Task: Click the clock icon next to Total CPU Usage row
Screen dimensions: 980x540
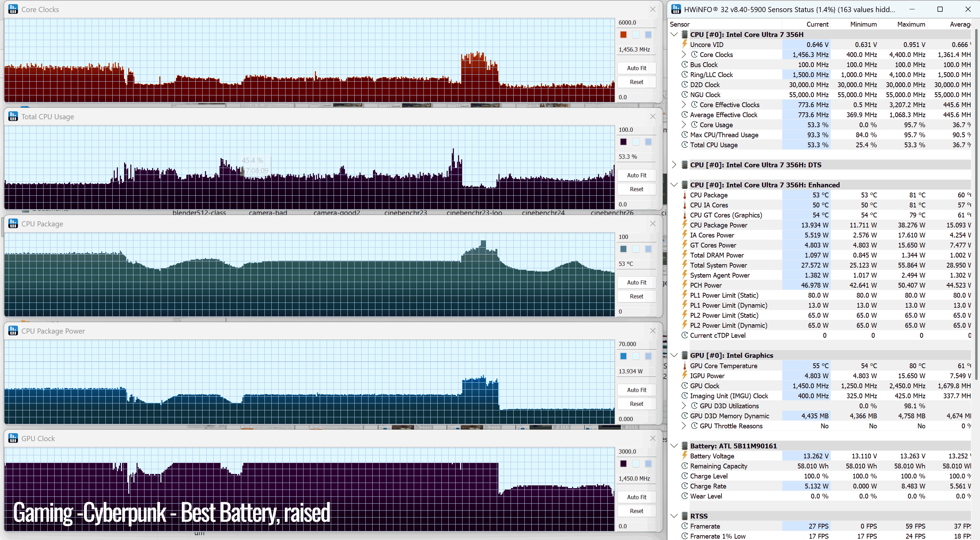Action: click(685, 145)
